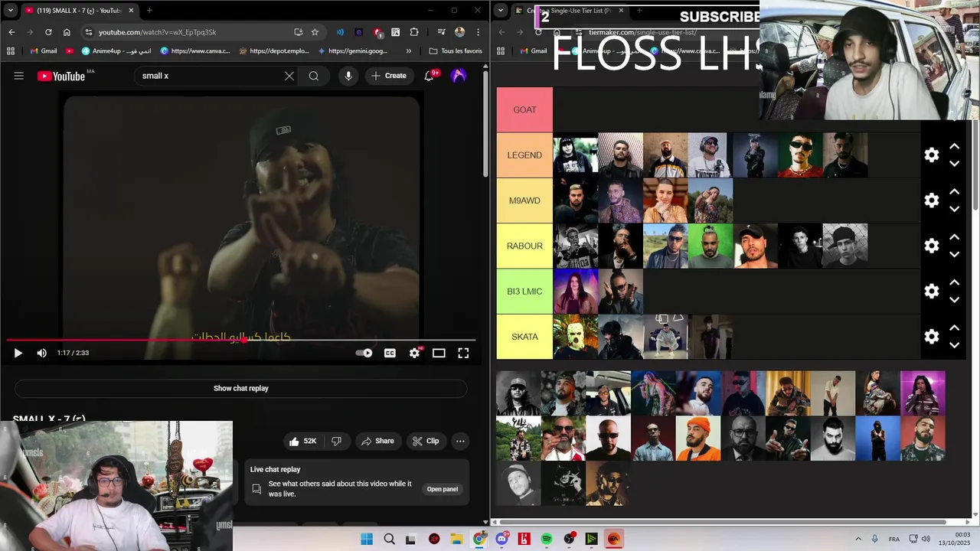Screen dimensions: 980x551
Task: Move the SKATA tier row down
Action: pyautogui.click(x=955, y=345)
